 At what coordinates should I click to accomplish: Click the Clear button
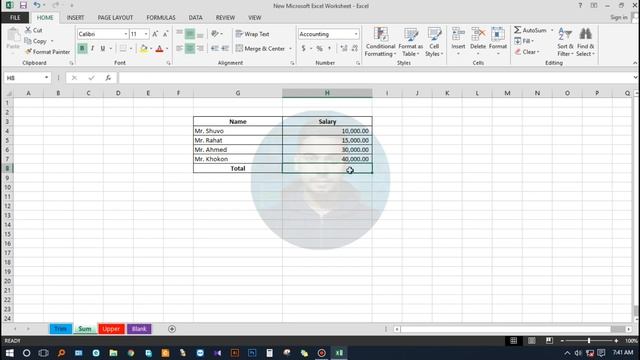pos(527,52)
